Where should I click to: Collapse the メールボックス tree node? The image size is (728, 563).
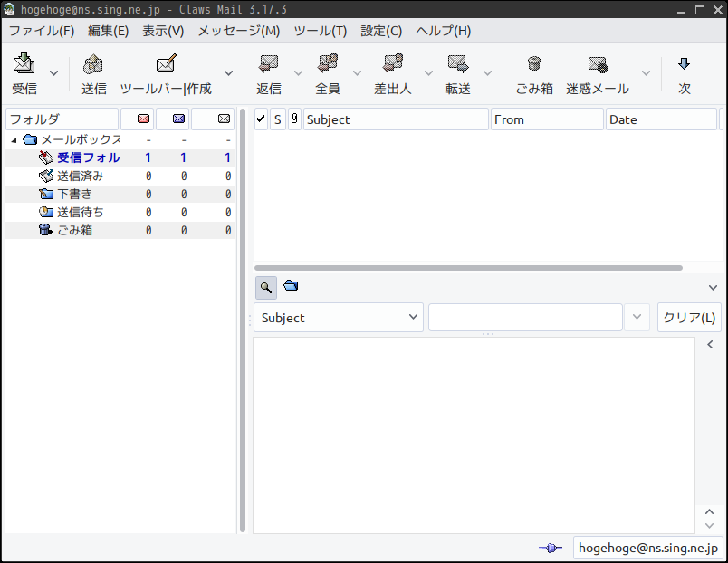point(14,139)
